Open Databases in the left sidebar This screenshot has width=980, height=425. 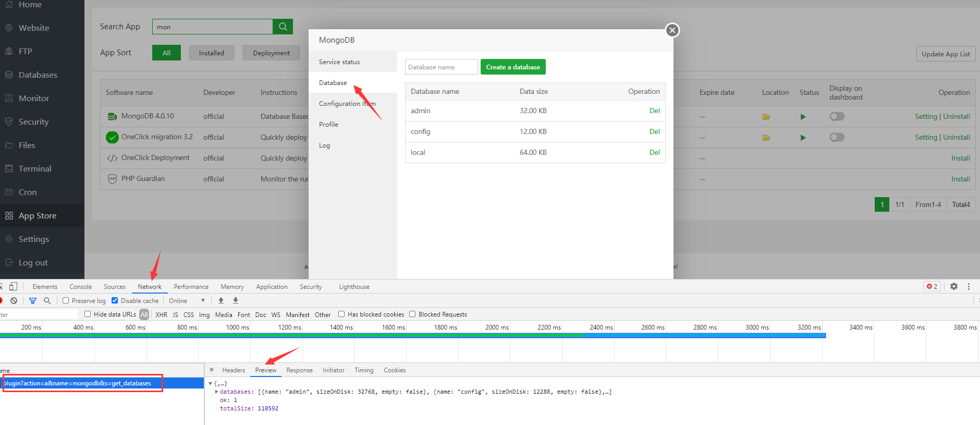click(x=38, y=75)
